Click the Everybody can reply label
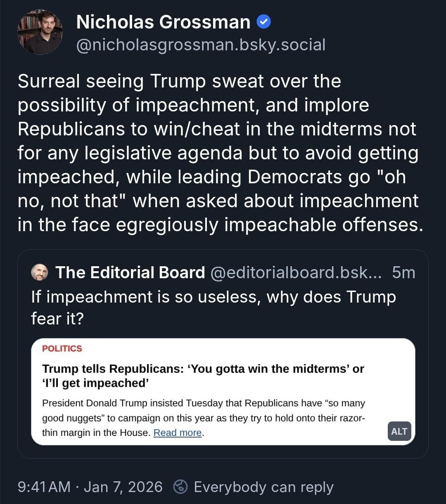446x504 pixels. [x=263, y=487]
